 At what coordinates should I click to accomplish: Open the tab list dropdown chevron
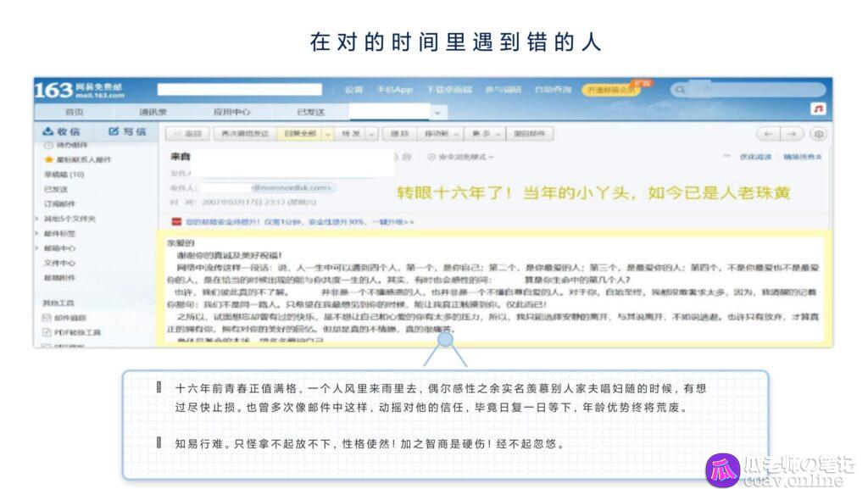click(x=437, y=113)
